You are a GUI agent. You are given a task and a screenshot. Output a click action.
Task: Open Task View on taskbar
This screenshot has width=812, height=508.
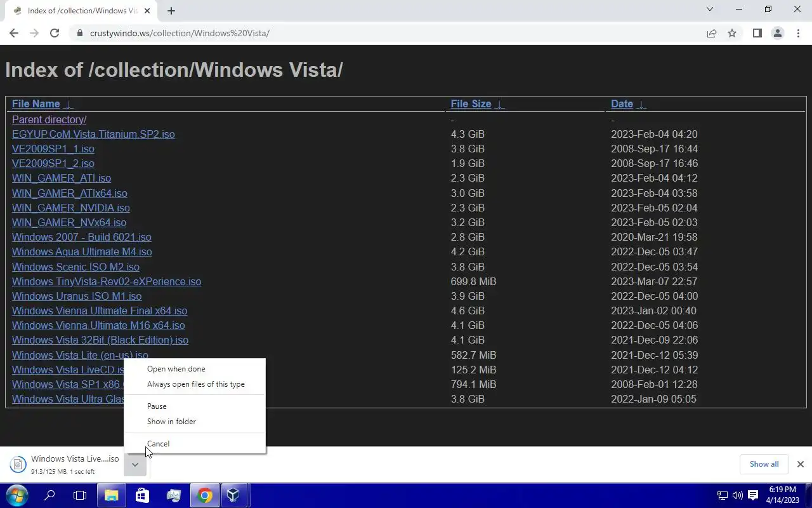point(80,495)
